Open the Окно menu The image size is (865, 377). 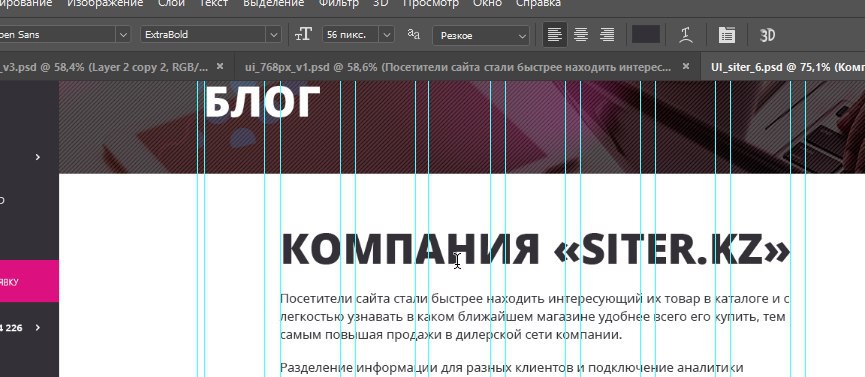[487, 3]
